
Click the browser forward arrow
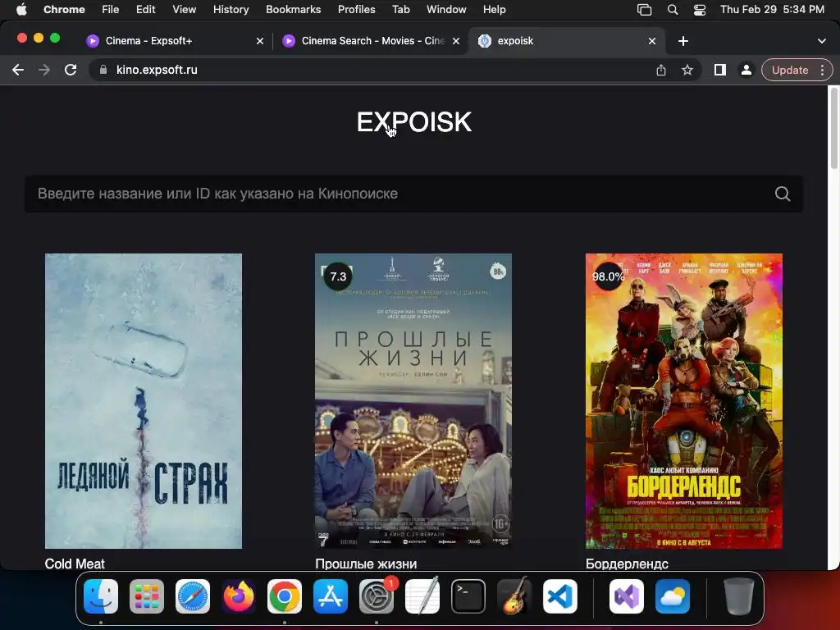44,70
